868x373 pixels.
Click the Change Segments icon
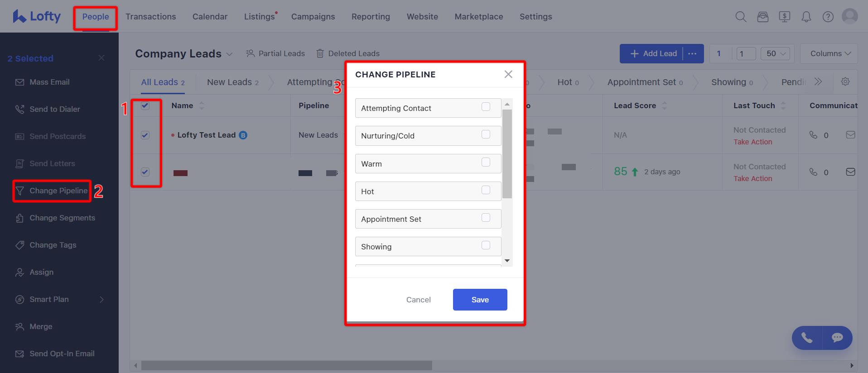coord(19,218)
